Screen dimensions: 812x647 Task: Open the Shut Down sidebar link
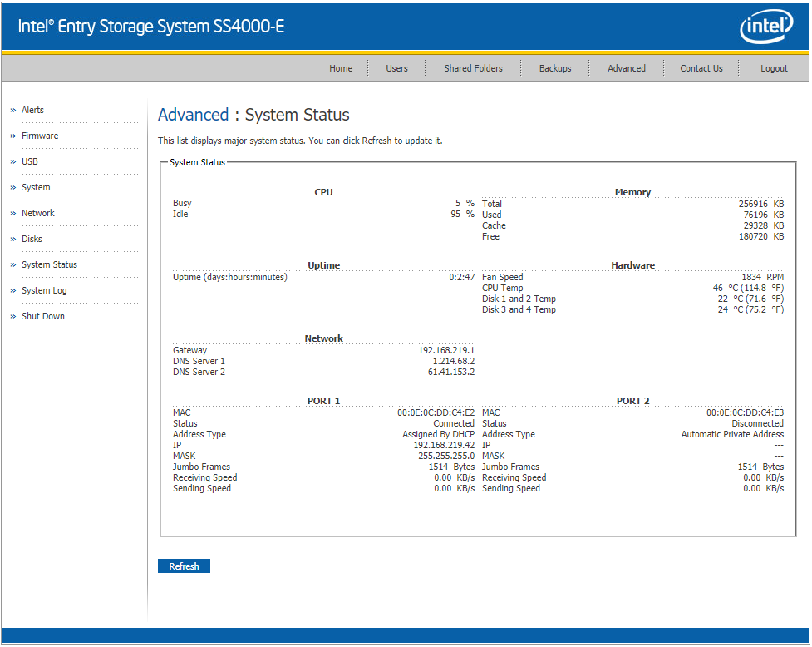click(x=43, y=316)
